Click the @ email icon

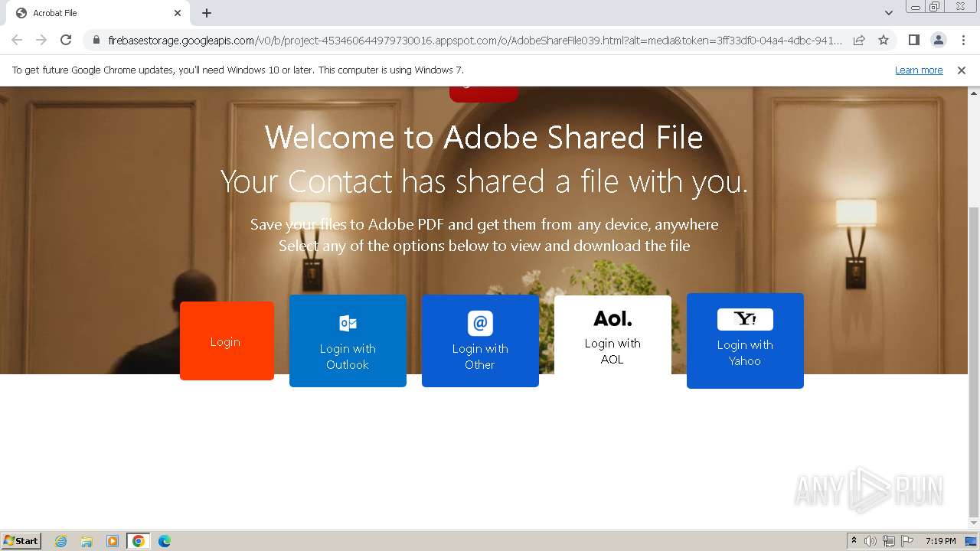click(x=480, y=323)
